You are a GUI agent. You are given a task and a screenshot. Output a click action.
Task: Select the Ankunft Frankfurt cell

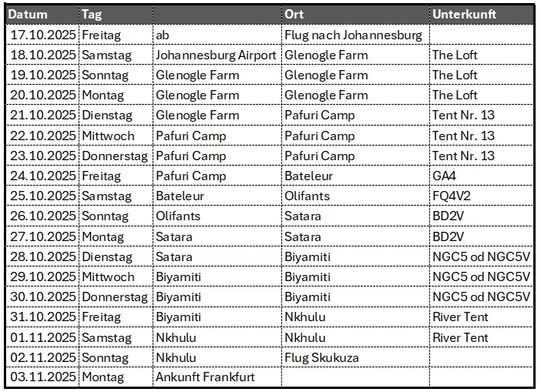point(217,377)
